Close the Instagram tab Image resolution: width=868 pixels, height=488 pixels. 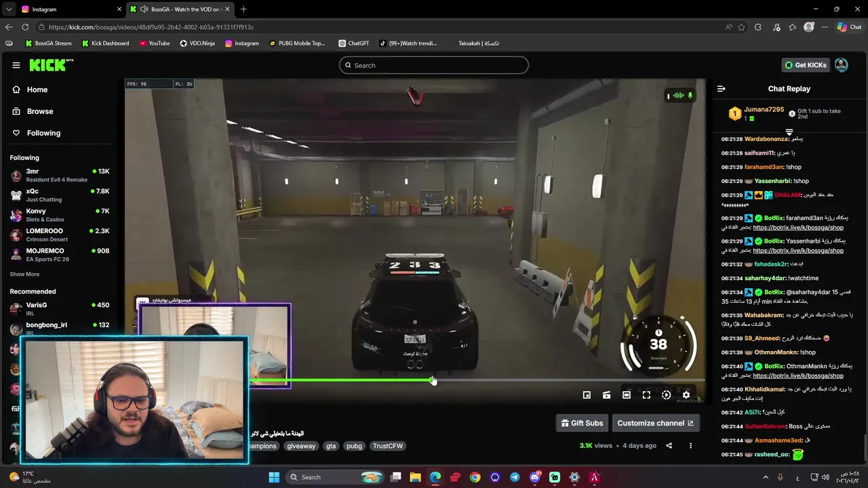[x=119, y=9]
